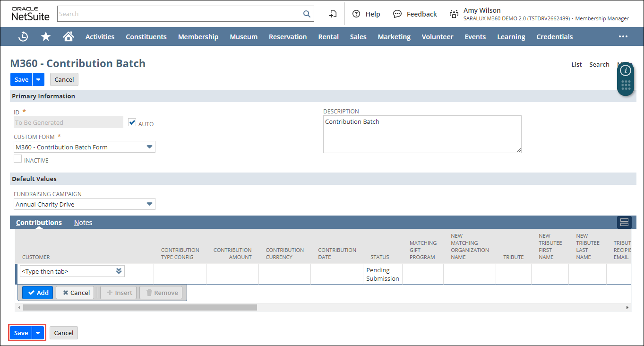Click the List link

tap(576, 64)
